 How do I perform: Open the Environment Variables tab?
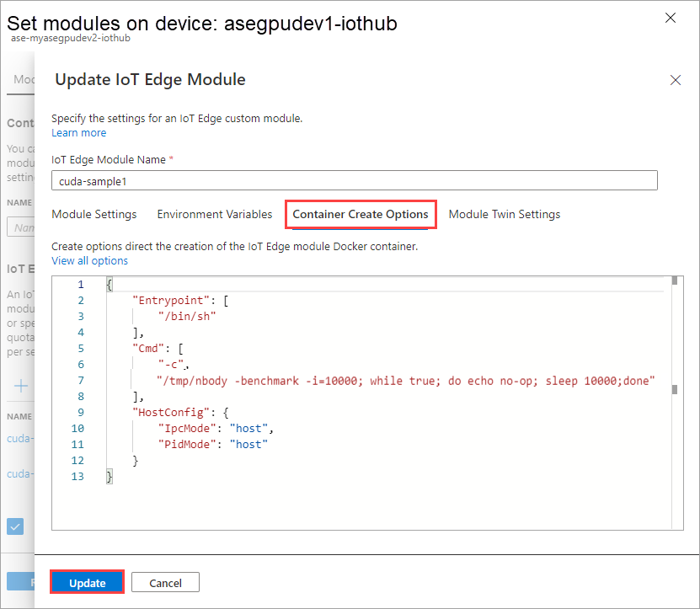point(215,214)
